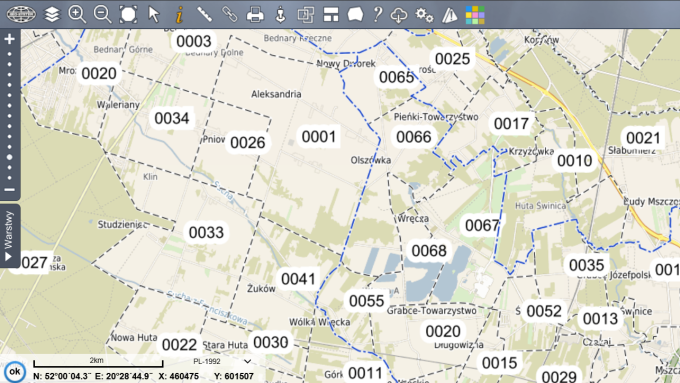The image size is (680, 383).
Task: Open the color grid palette
Action: (x=475, y=15)
